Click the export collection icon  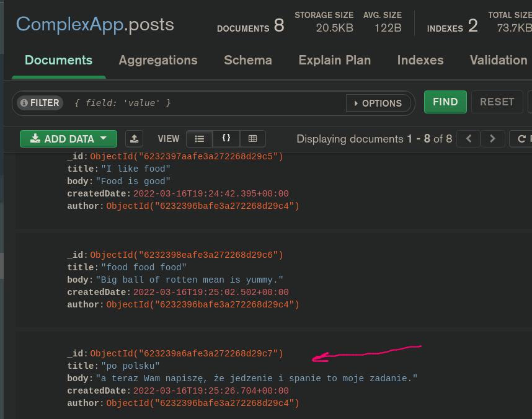coord(135,139)
